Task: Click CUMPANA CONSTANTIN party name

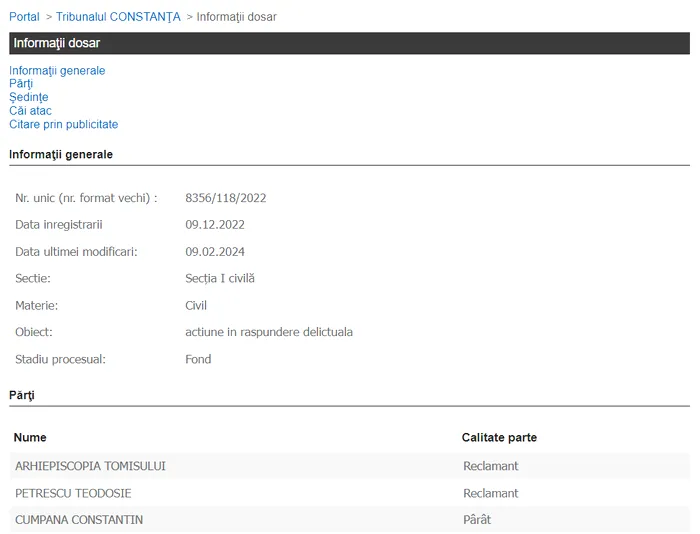Action: [79, 520]
